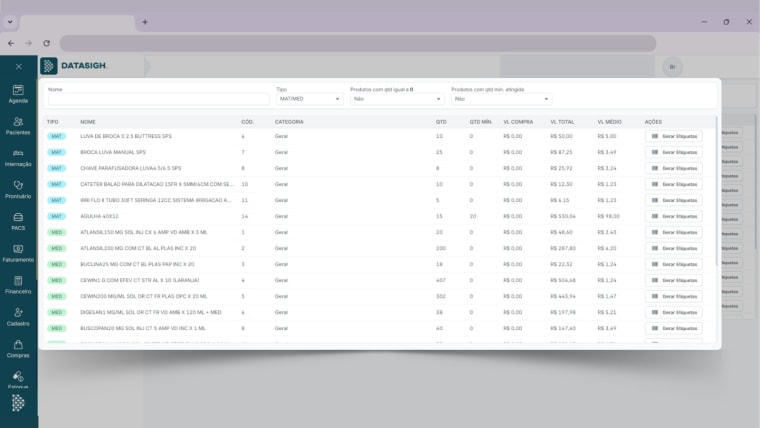Click the Datasigh logo in header
This screenshot has height=428, width=760.
(x=74, y=66)
